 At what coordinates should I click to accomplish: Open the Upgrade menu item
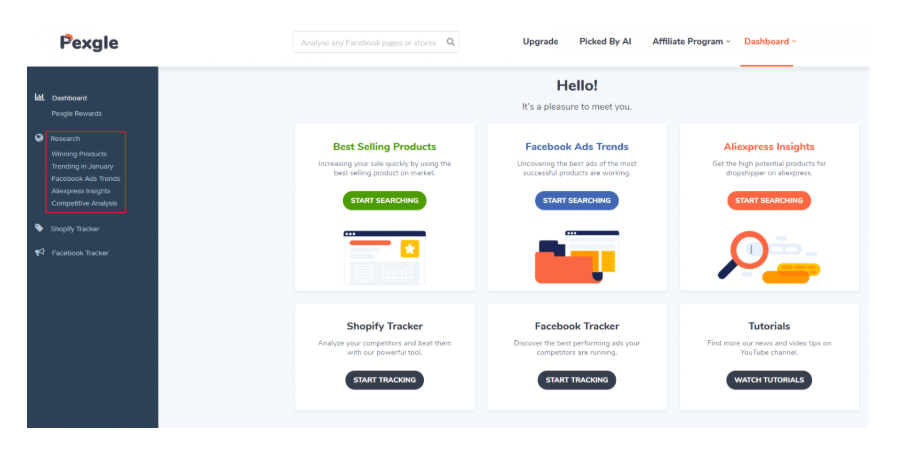coord(540,42)
